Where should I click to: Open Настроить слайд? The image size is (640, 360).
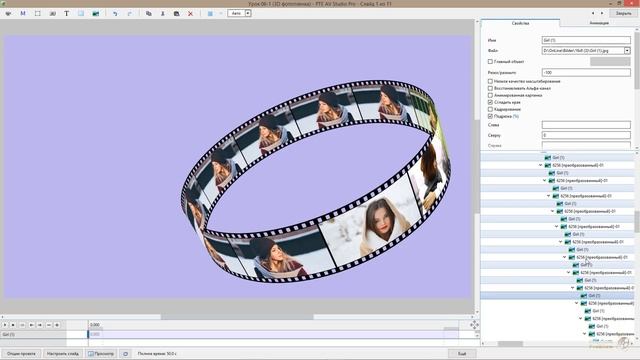62,354
